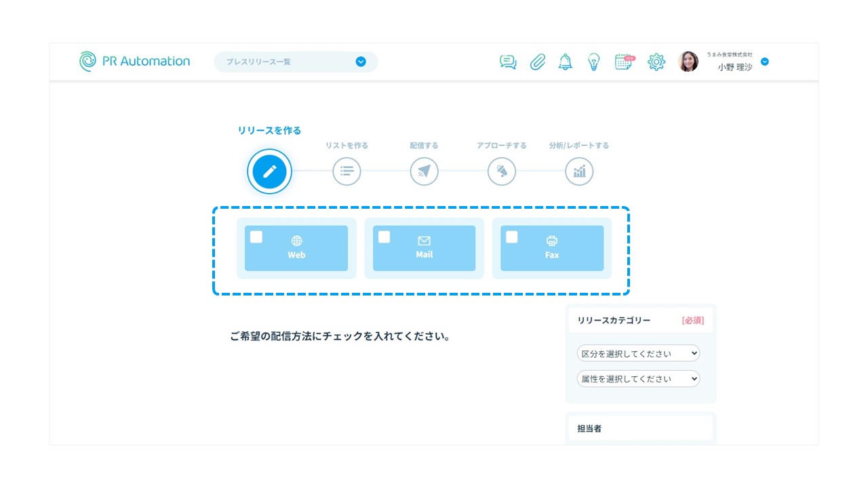
Task: Click the pencil create-release step icon
Action: (269, 171)
